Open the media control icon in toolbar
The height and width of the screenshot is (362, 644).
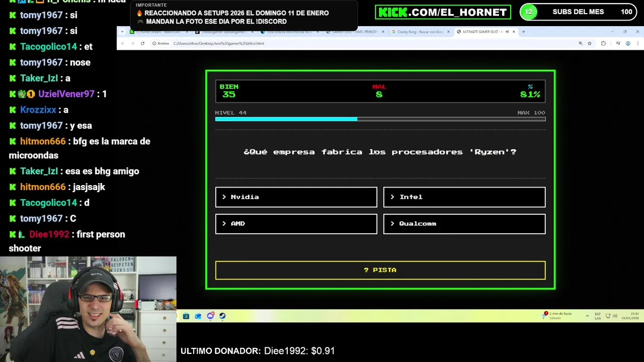[x=618, y=43]
